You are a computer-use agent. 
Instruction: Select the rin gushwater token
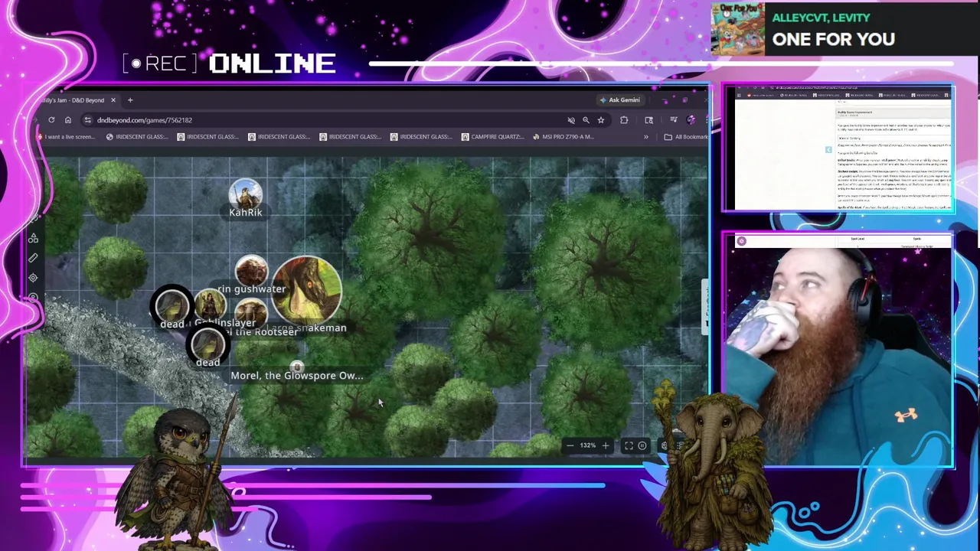pyautogui.click(x=251, y=272)
